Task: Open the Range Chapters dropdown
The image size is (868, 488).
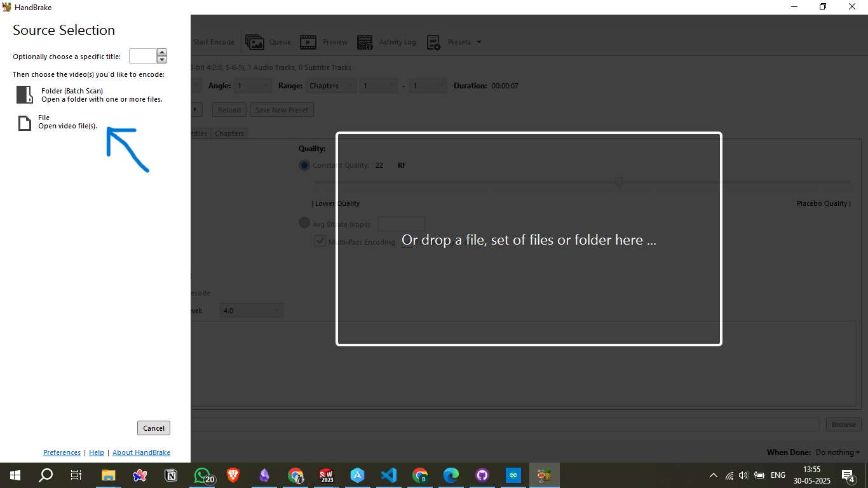Action: tap(330, 86)
